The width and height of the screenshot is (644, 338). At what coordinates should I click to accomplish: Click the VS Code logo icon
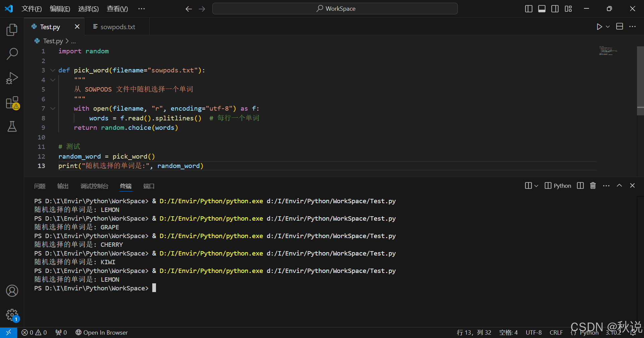click(x=9, y=9)
